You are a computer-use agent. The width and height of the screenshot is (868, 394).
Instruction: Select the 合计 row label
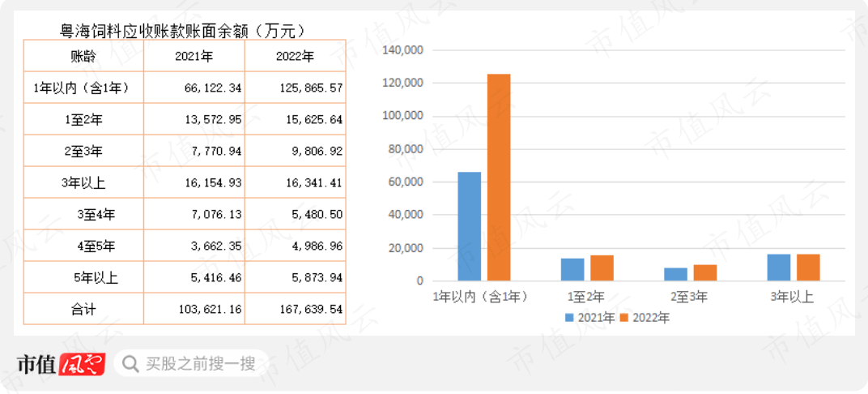coord(83,309)
